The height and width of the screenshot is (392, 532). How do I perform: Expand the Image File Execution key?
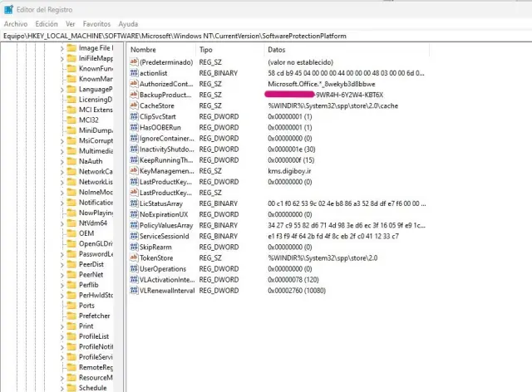click(x=62, y=48)
